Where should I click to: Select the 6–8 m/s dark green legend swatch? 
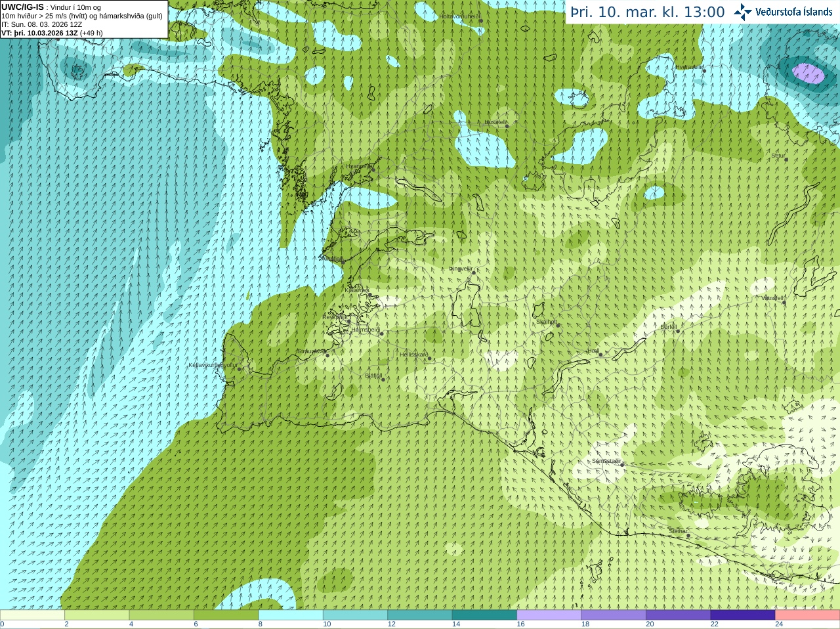pyautogui.click(x=226, y=615)
